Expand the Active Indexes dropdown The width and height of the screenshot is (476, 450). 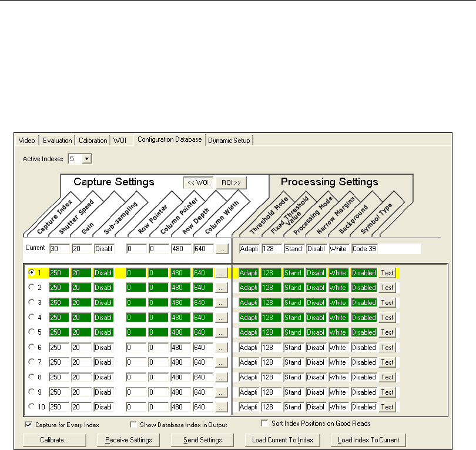pyautogui.click(x=87, y=159)
